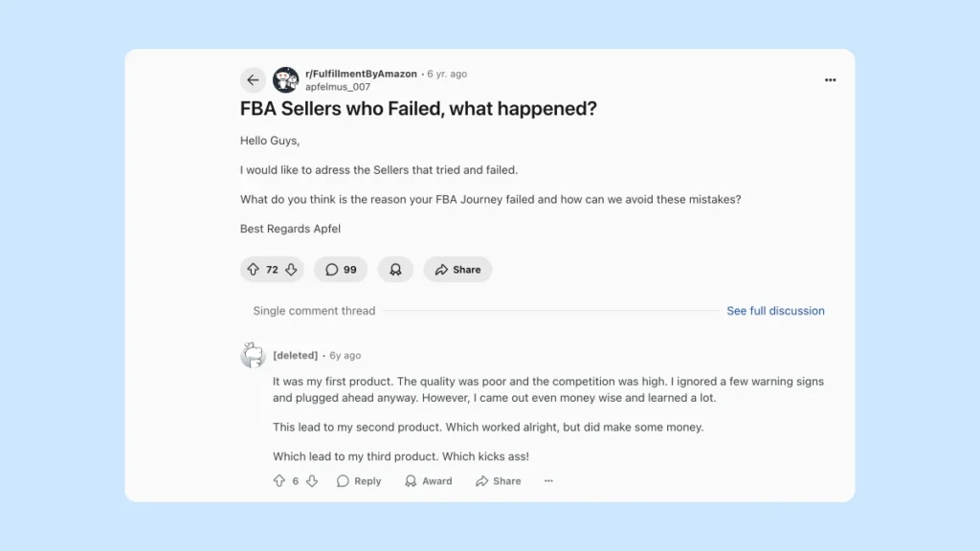Image resolution: width=980 pixels, height=551 pixels.
Task: Click the comment's 6y ago timestamp
Action: tap(345, 356)
